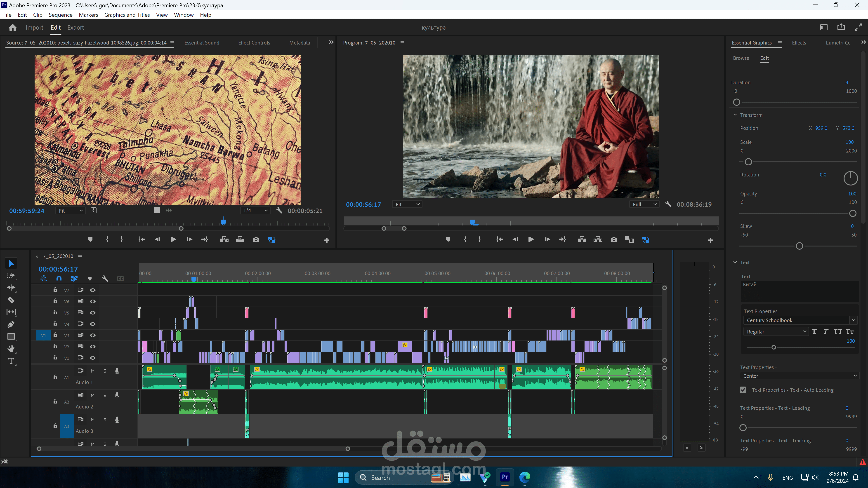This screenshot has width=868, height=488.
Task: Hide track V3 with eye icon
Action: pos(93,335)
